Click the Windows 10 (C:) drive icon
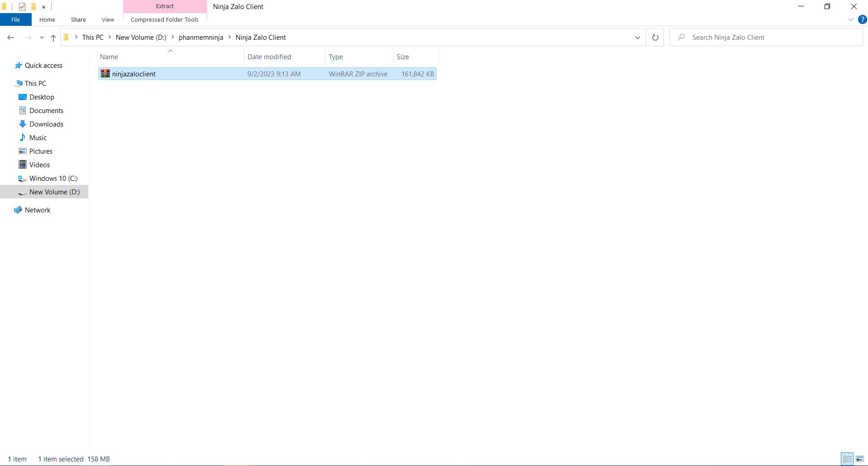This screenshot has width=868, height=466. click(x=22, y=179)
